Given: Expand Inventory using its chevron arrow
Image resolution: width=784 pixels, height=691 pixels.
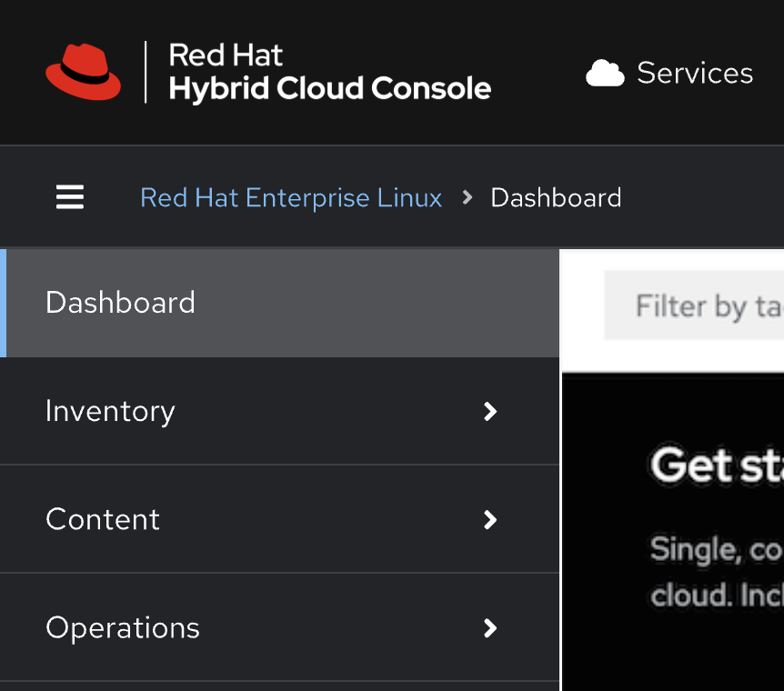Looking at the screenshot, I should [x=490, y=411].
